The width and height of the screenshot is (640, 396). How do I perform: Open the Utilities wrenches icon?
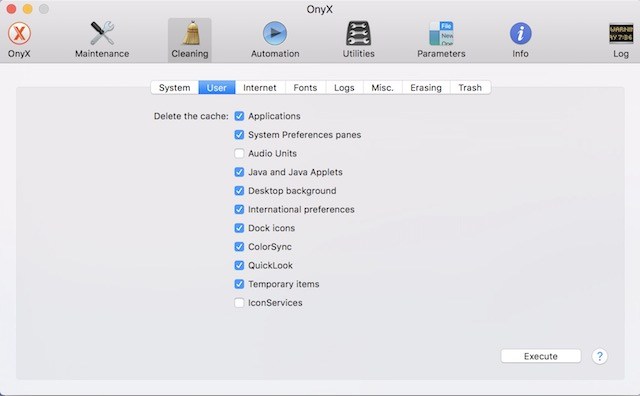point(358,33)
